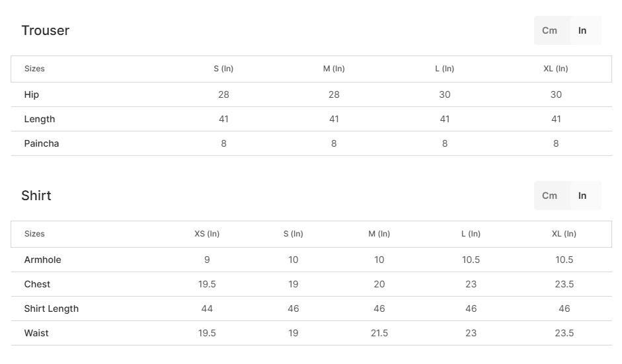The height and width of the screenshot is (364, 622).
Task: Click Sizes header in Shirt table
Action: pyautogui.click(x=34, y=234)
